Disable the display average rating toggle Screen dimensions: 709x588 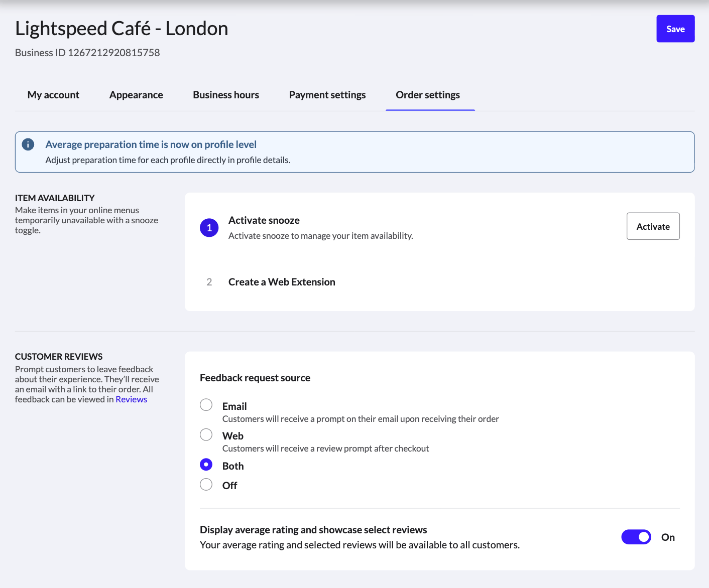[x=636, y=537]
